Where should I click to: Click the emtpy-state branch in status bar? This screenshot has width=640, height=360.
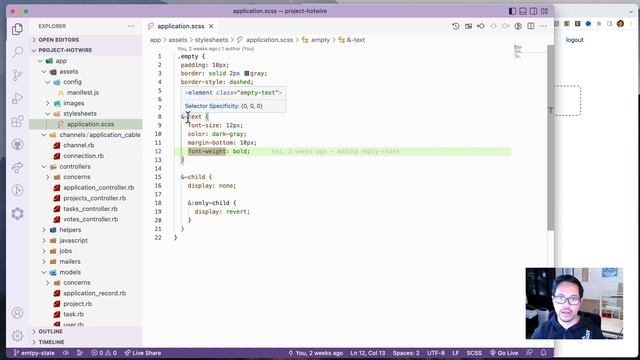[34, 353]
